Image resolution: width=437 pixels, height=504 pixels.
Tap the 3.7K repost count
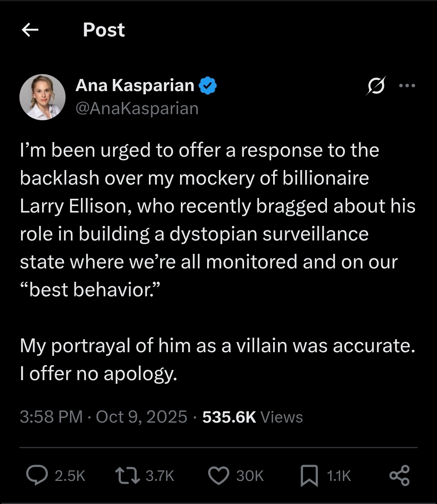pyautogui.click(x=160, y=476)
